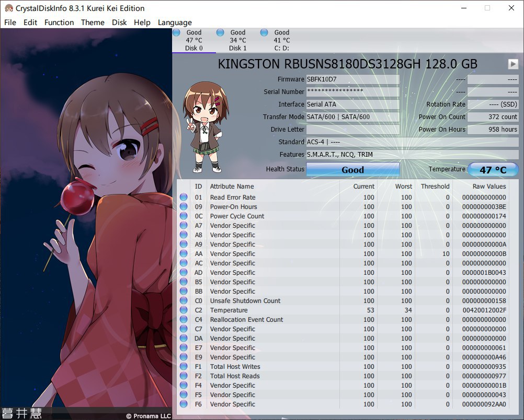Open the Theme menu
The width and height of the screenshot is (524, 420).
[x=93, y=22]
